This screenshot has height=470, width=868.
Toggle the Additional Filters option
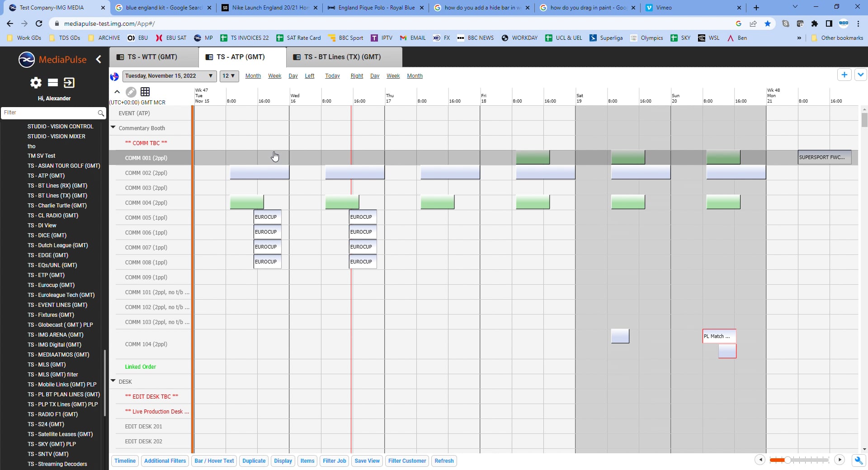click(x=165, y=461)
